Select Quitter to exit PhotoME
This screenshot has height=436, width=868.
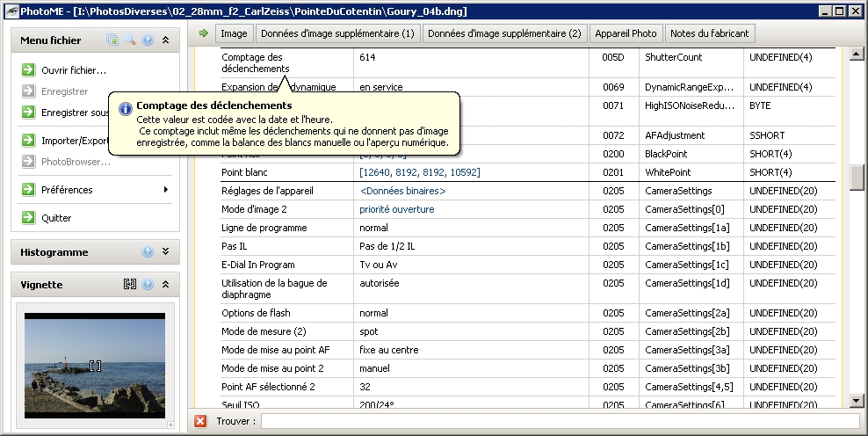click(x=56, y=218)
